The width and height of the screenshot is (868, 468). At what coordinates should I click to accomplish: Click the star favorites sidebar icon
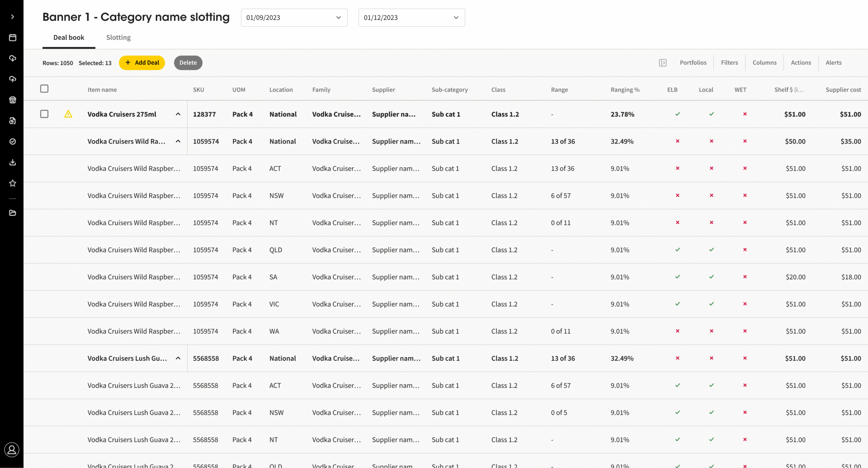click(13, 183)
